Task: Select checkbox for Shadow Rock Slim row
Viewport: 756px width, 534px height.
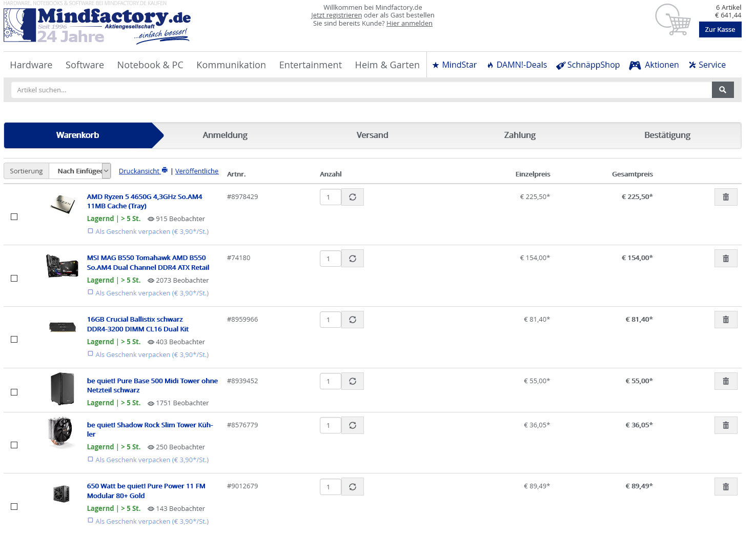Action: tap(14, 445)
